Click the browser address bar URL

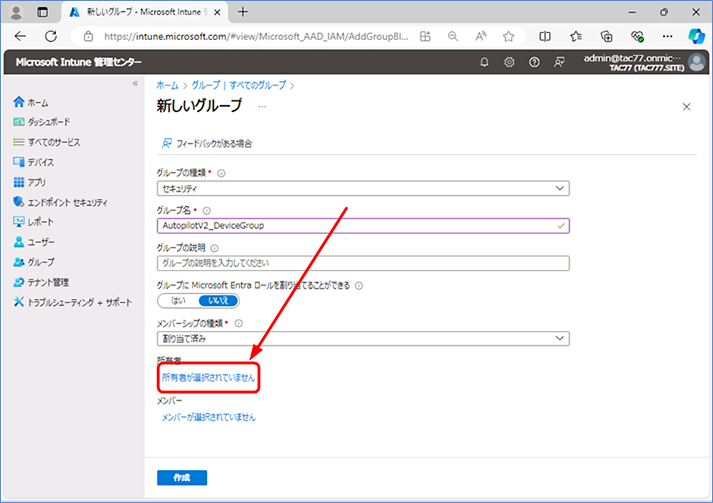pos(256,36)
